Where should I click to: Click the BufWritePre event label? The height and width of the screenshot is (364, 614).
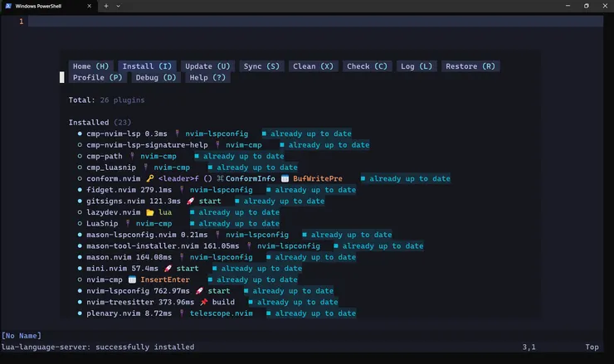(x=318, y=178)
